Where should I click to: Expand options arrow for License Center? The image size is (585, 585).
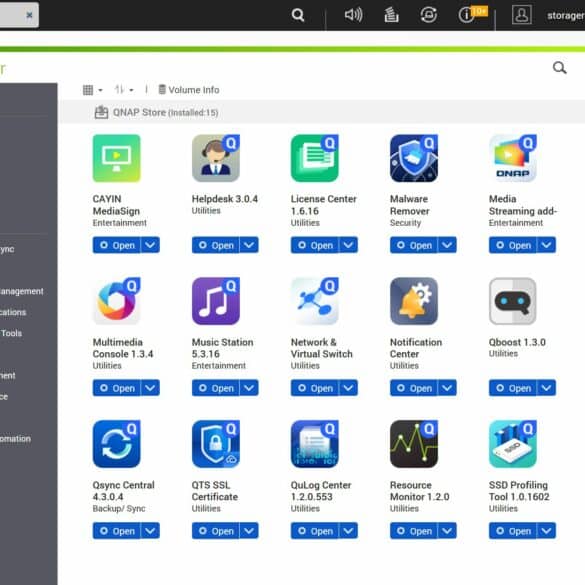[348, 245]
